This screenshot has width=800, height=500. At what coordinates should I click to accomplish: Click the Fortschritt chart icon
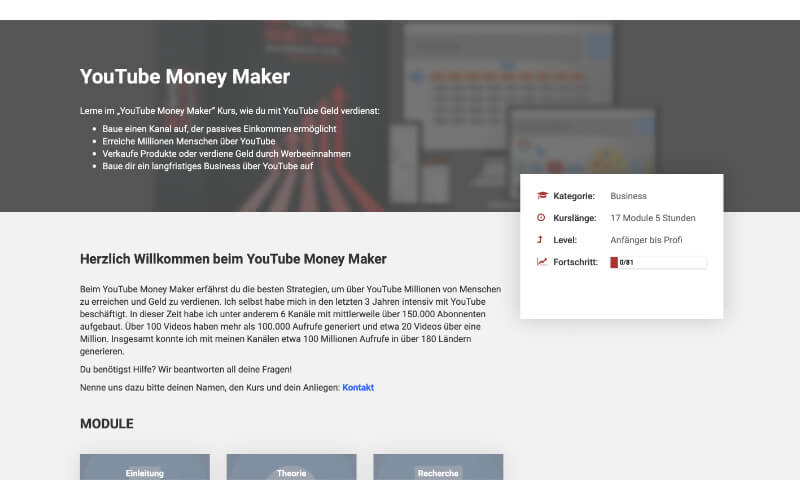click(x=542, y=262)
